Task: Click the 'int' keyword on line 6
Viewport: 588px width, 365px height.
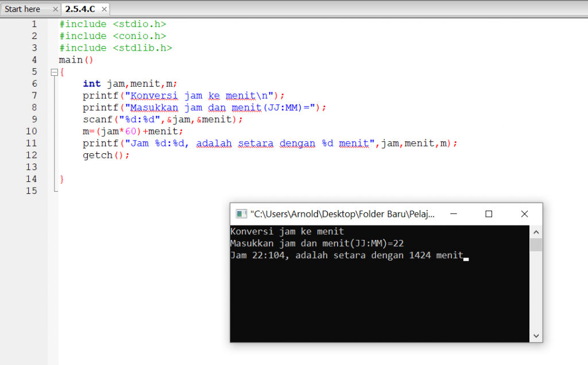Action: pyautogui.click(x=92, y=84)
